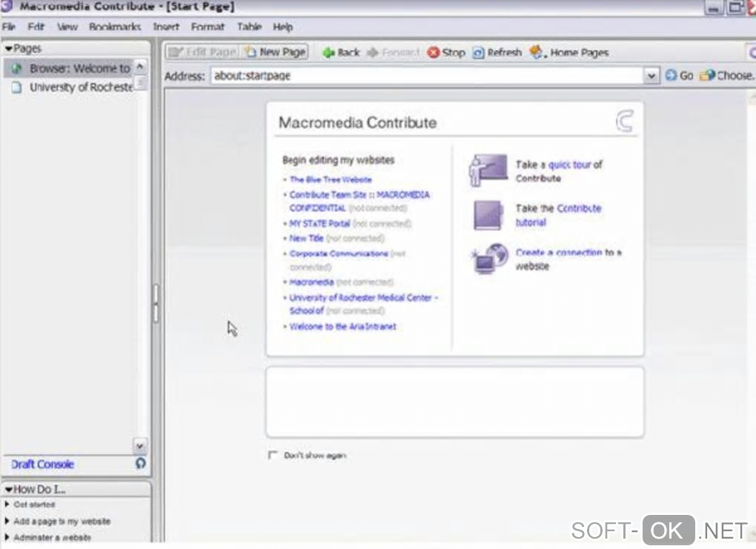Open the Table menu
This screenshot has width=756, height=549.
click(249, 27)
